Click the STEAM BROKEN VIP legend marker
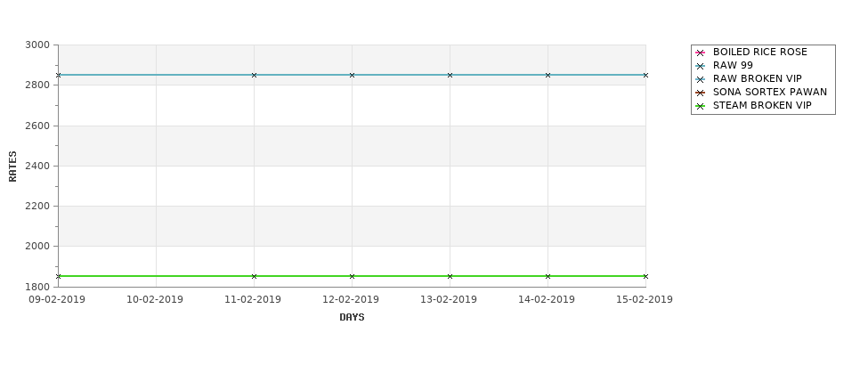The width and height of the screenshot is (868, 382). (x=701, y=106)
